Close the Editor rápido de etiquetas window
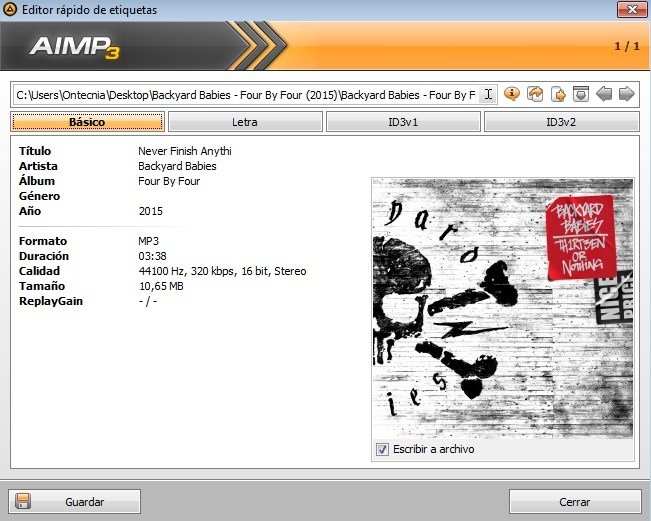Image resolution: width=651 pixels, height=521 pixels. [x=631, y=9]
